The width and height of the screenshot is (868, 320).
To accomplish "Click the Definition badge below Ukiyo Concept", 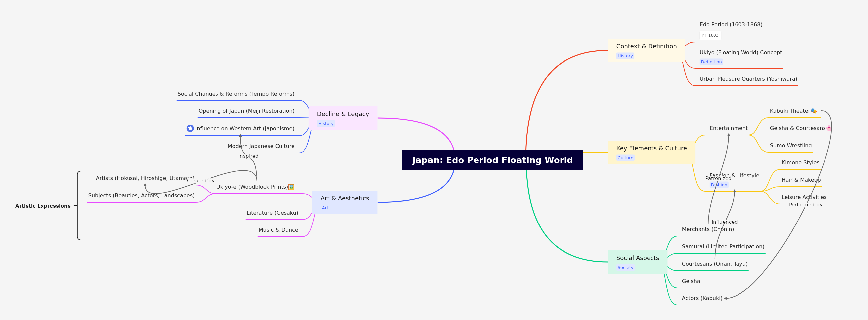I will click(x=711, y=62).
